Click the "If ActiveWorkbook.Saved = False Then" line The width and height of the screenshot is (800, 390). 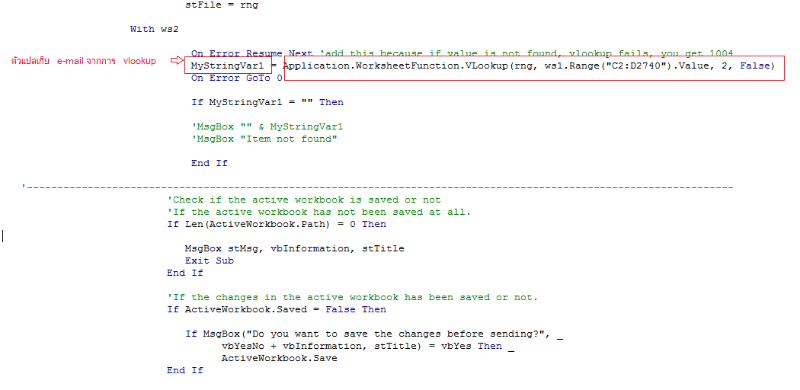click(277, 309)
